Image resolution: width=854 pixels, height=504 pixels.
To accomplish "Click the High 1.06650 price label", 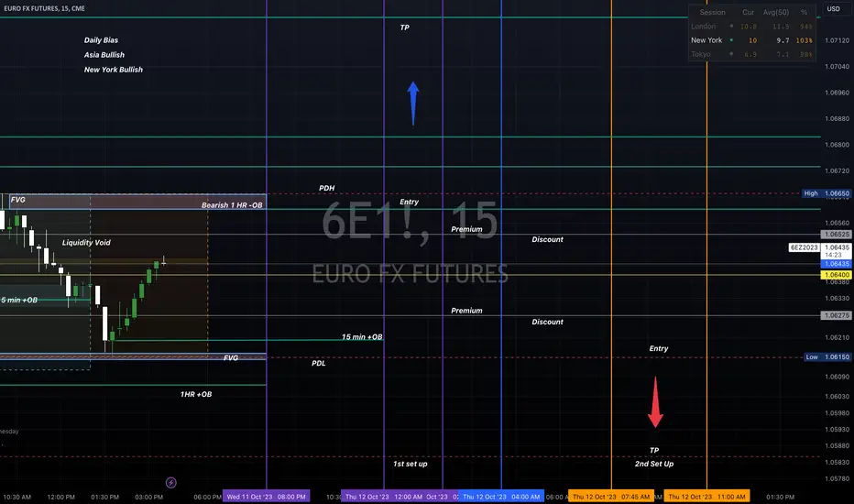I will [x=827, y=193].
